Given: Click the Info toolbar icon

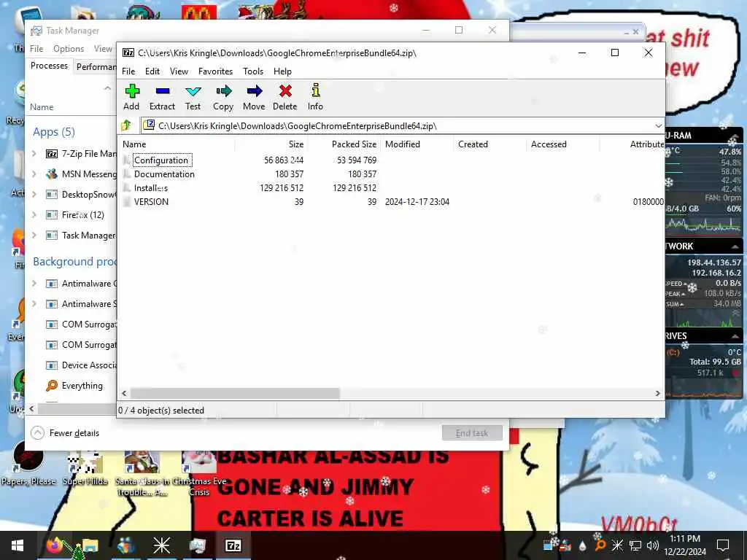Looking at the screenshot, I should tap(315, 97).
